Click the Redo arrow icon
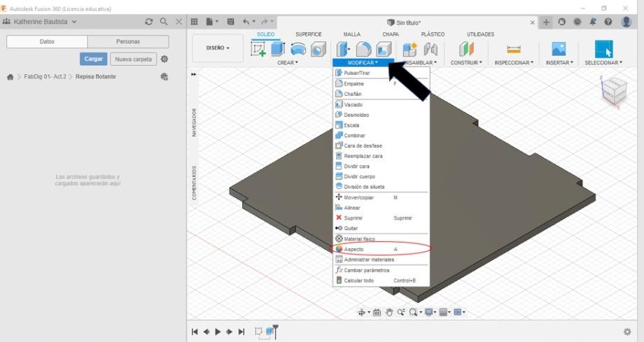Image resolution: width=644 pixels, height=342 pixels. 264,22
